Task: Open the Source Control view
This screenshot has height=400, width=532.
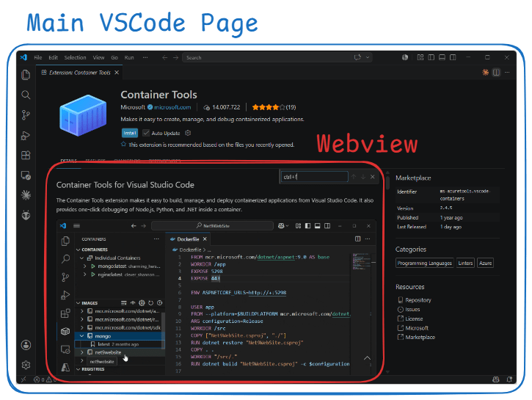Action: click(x=26, y=115)
